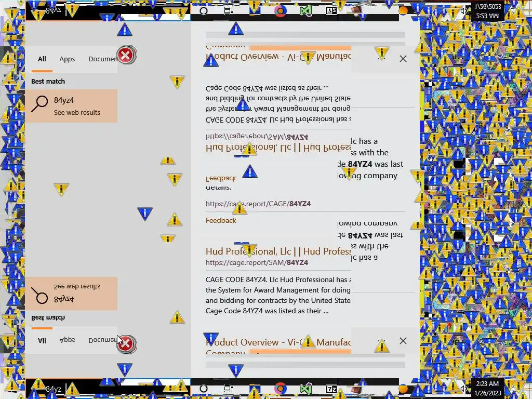Click the upside-down 7-Zip icon in the mirrored taskbar
This screenshot has width=532, height=399.
tap(331, 10)
